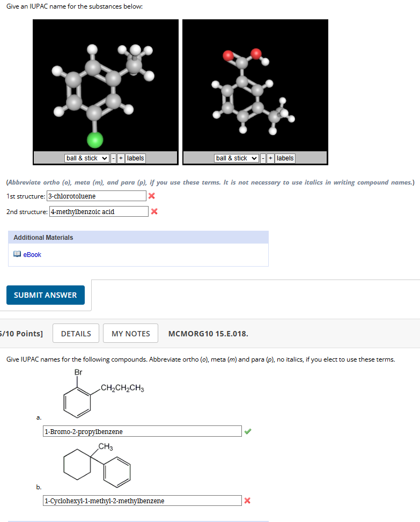Click the red X beside the 3-chlorotoluene answer

pyautogui.click(x=151, y=196)
